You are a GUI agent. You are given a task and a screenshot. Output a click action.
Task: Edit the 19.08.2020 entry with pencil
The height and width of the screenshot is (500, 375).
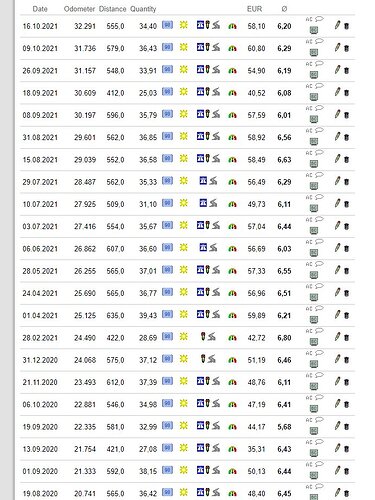pyautogui.click(x=337, y=492)
